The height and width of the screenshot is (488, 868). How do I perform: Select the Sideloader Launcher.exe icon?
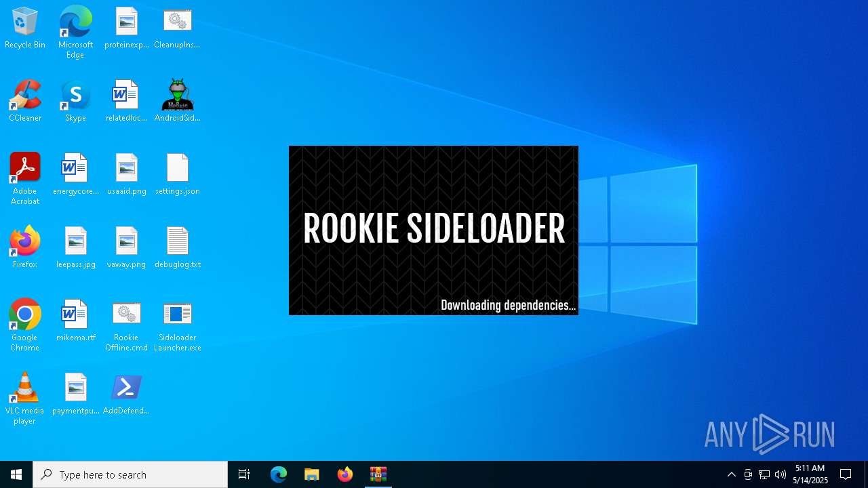pos(177,326)
